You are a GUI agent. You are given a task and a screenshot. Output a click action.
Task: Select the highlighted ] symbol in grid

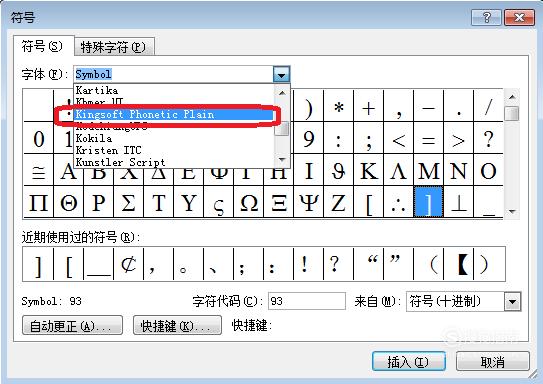coord(428,202)
